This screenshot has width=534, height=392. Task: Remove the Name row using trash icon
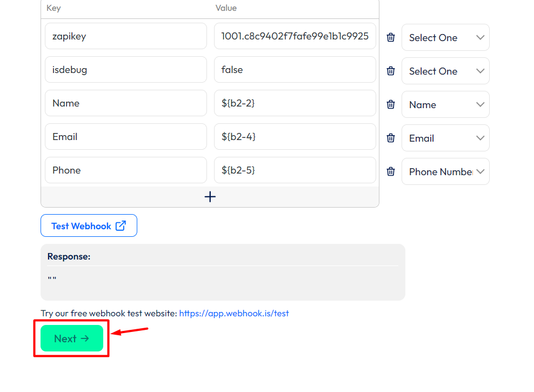click(391, 104)
